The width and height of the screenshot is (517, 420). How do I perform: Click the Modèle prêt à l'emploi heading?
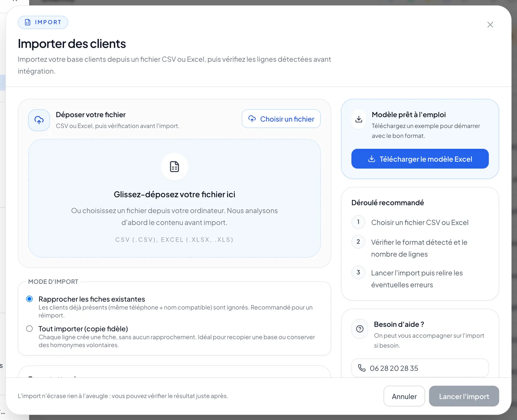click(409, 115)
